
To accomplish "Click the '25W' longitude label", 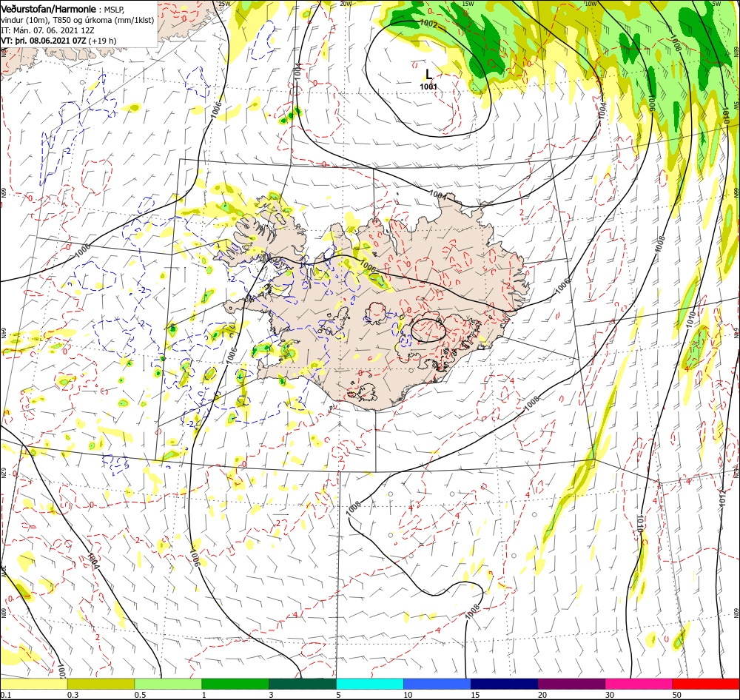I will (x=225, y=4).
